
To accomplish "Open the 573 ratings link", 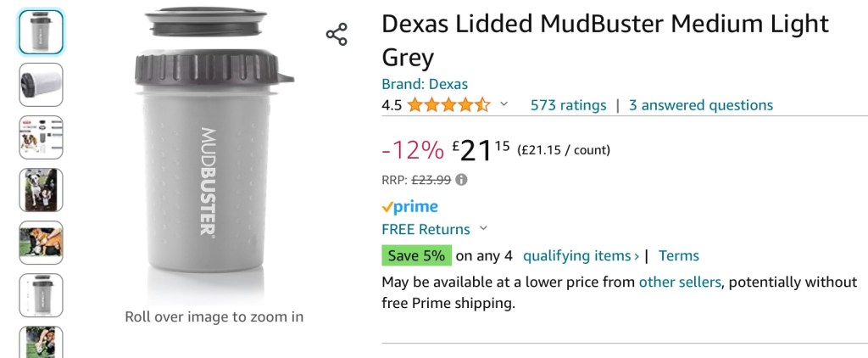I will (x=568, y=105).
